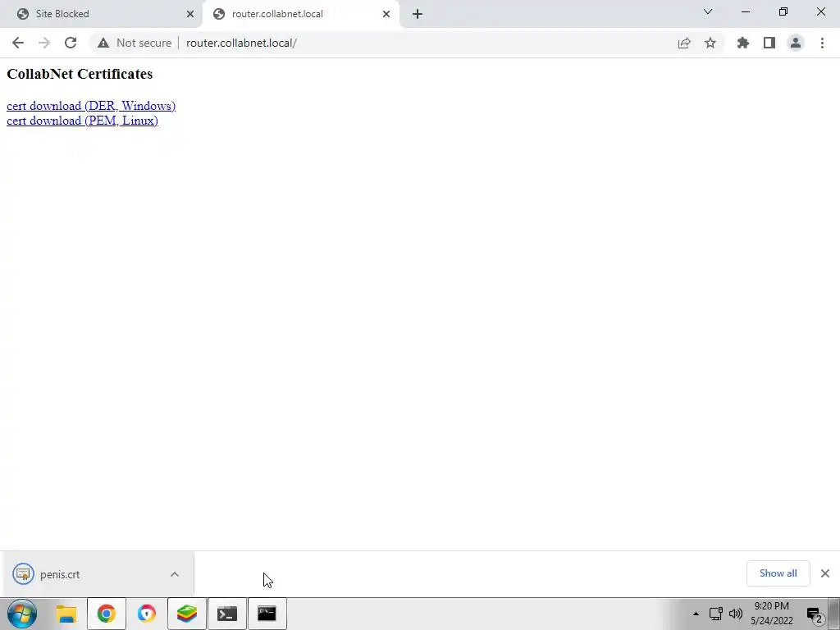This screenshot has height=630, width=840.
Task: Open Chrome's three-dot menu
Action: point(822,43)
